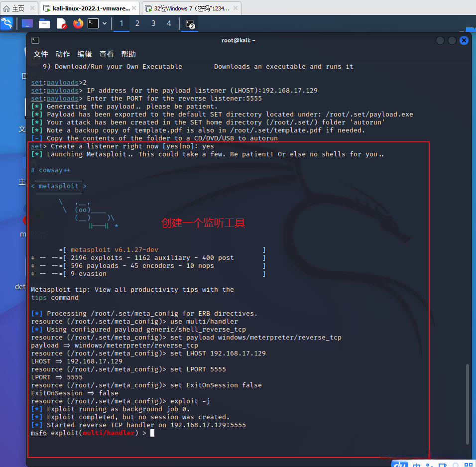
Task: Open the 查看 menu in terminal
Action: (107, 54)
